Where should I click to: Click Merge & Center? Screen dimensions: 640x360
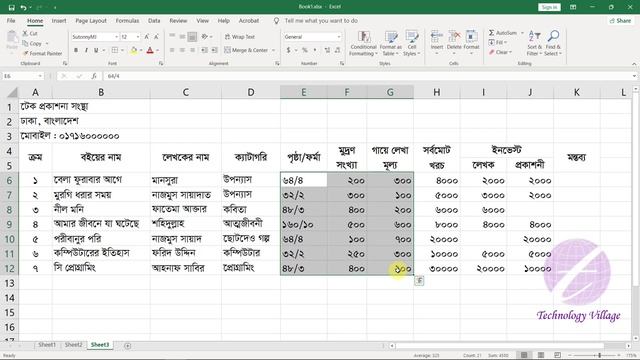pos(246,50)
